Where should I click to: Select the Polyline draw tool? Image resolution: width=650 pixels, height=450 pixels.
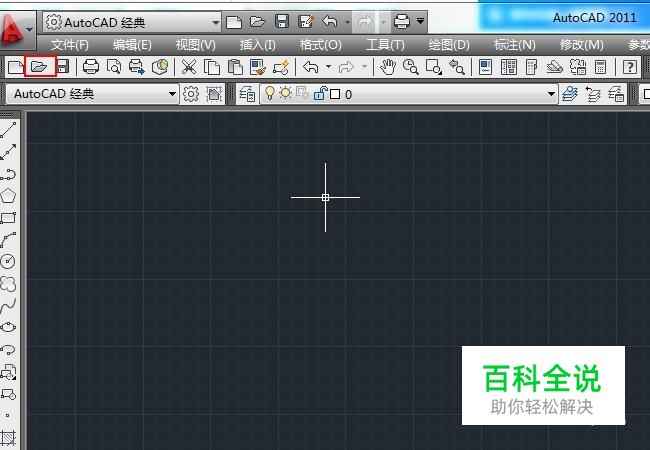[x=8, y=174]
